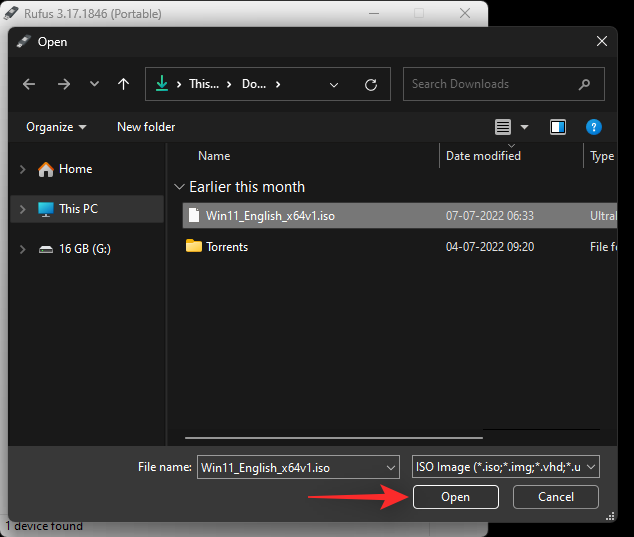Click the Cancel button
This screenshot has width=634, height=537.
(556, 497)
